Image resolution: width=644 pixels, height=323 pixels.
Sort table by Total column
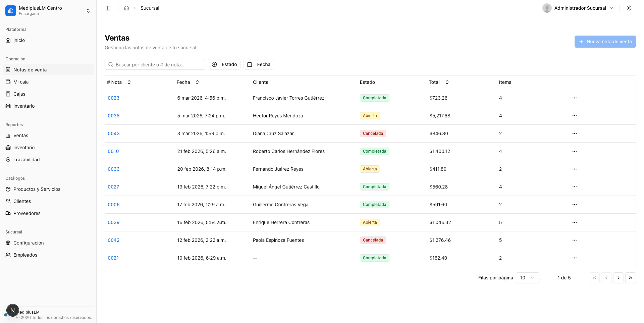pos(439,82)
